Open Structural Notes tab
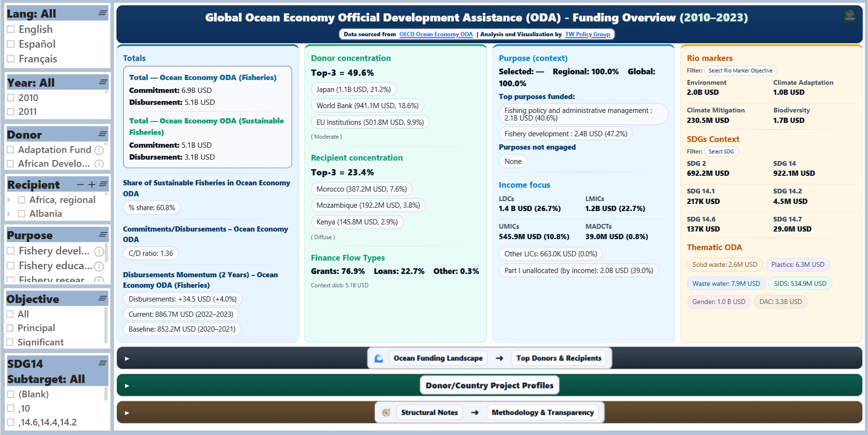 tap(429, 413)
